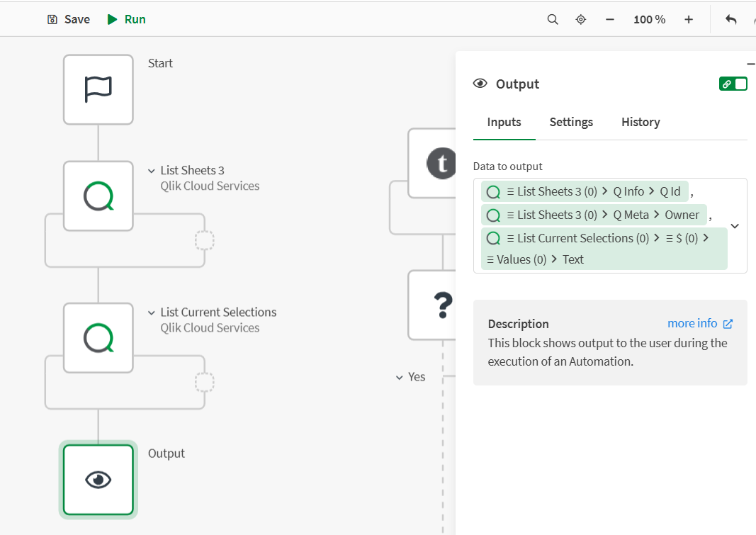Enable the green link toggle in Output panel
Viewport: 756px width, 535px height.
click(733, 83)
